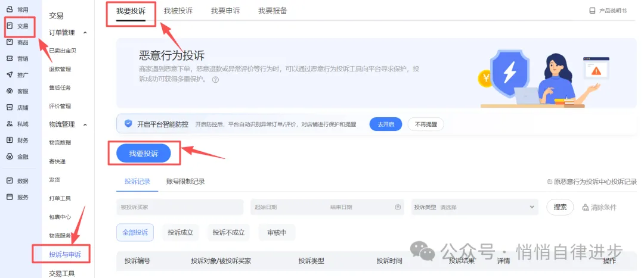This screenshot has height=278, width=644.
Task: Open 投诉与申诉 in the menu
Action: 65,255
